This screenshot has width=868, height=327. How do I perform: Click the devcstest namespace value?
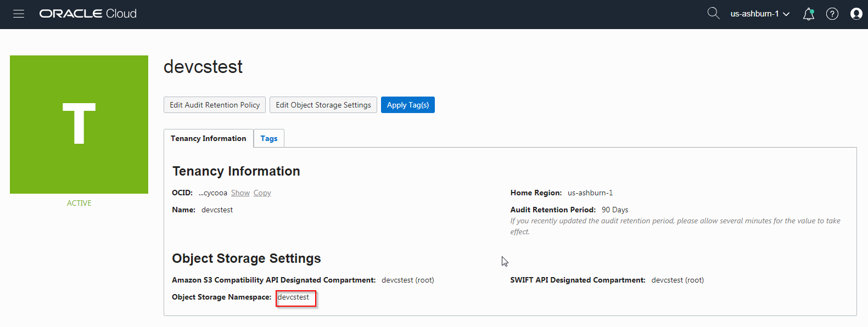[294, 297]
